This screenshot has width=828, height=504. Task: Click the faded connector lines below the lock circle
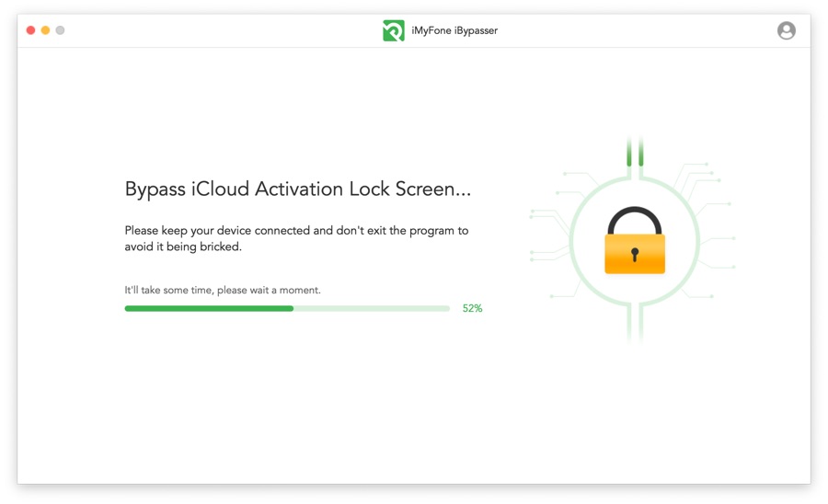coord(635,323)
